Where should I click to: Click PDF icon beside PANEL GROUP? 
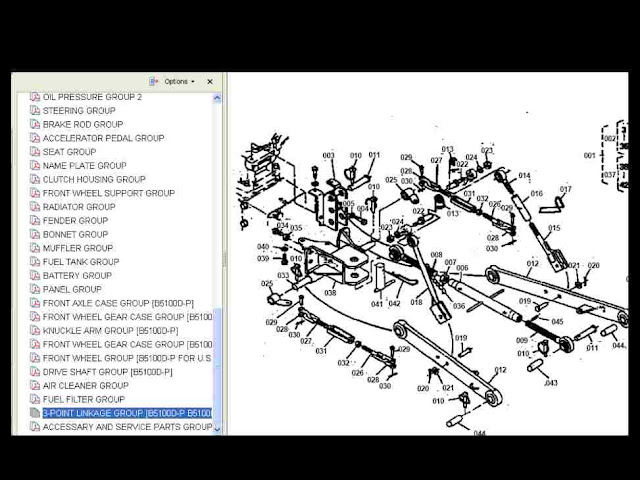coord(35,289)
